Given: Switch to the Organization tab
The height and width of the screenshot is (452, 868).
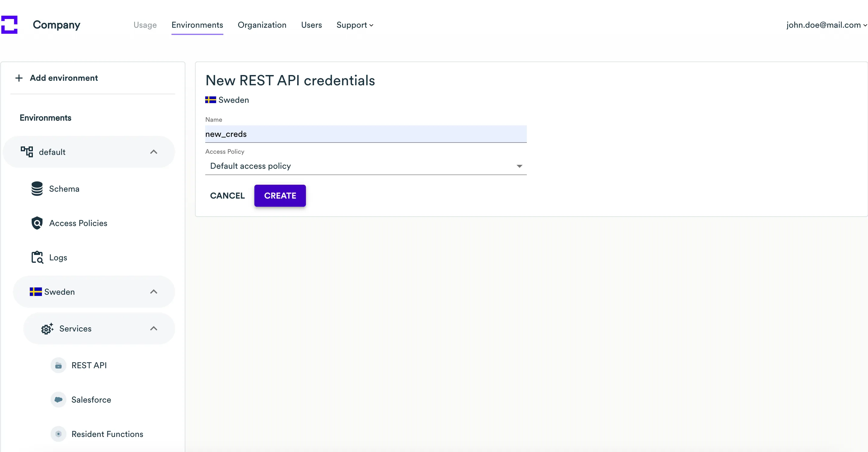Looking at the screenshot, I should pos(262,25).
